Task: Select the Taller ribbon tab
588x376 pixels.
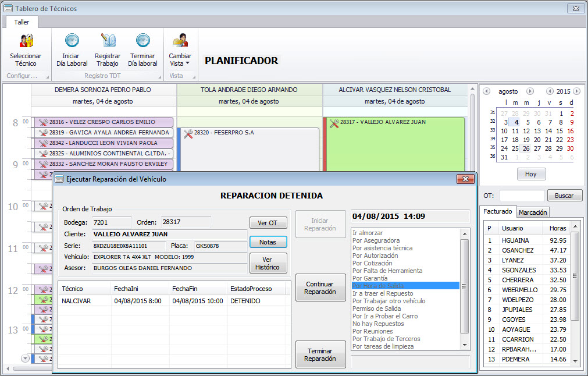Action: 22,22
